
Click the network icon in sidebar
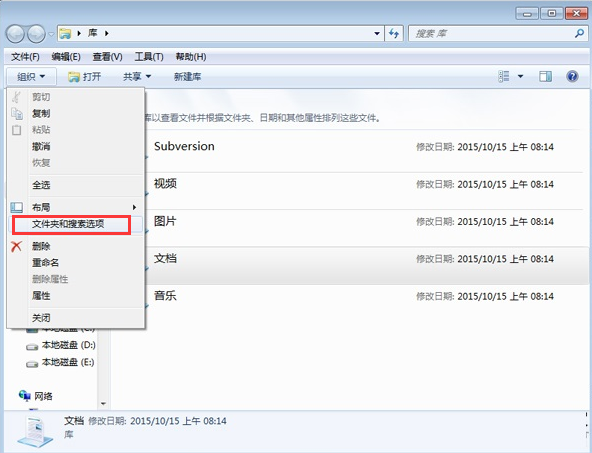(x=25, y=396)
